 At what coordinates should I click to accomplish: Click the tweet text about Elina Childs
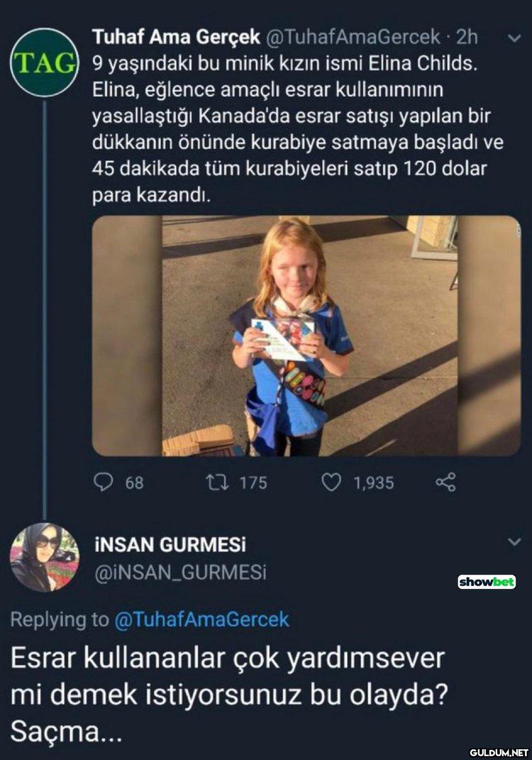pos(298,130)
